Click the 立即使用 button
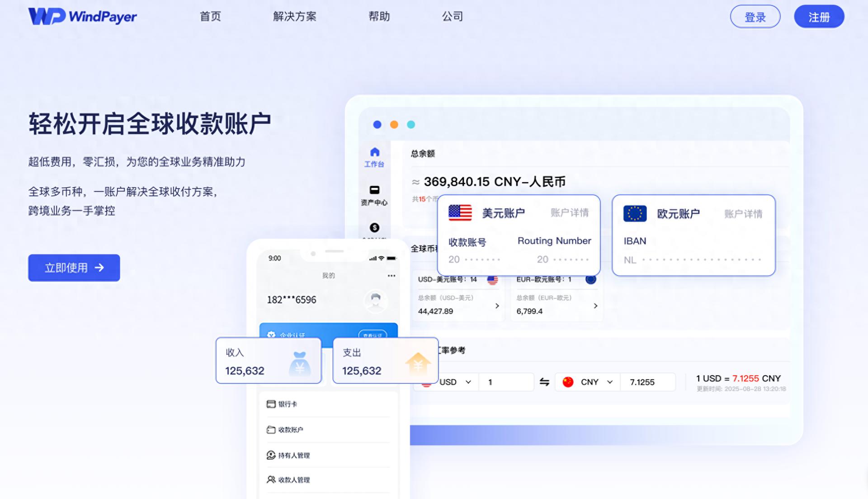The height and width of the screenshot is (499, 868). point(74,268)
